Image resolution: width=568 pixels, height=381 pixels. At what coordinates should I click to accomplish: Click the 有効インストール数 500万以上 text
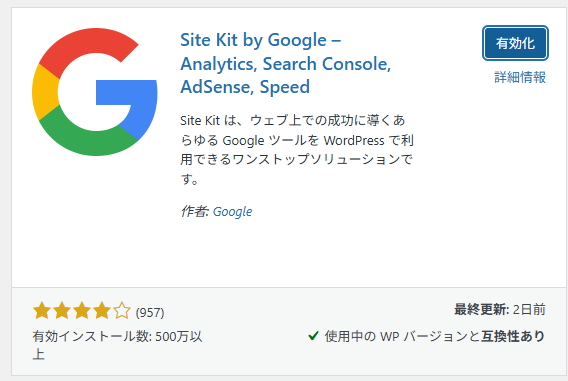pyautogui.click(x=117, y=345)
